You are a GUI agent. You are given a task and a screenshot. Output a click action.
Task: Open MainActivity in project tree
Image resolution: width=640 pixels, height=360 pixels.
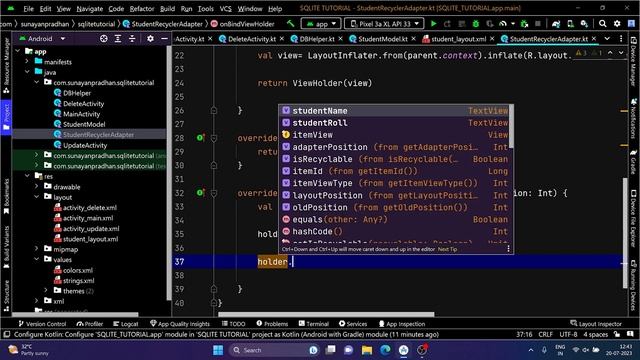tap(81, 114)
